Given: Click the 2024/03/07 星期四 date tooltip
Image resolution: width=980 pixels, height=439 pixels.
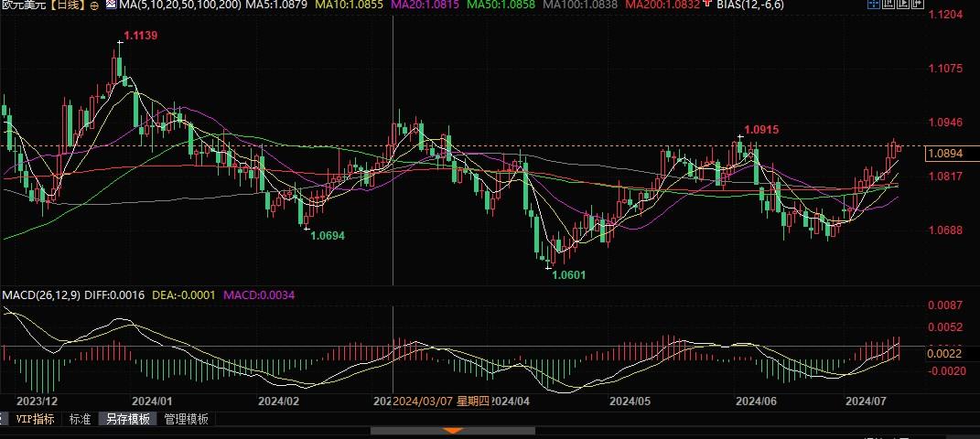Looking at the screenshot, I should [441, 401].
